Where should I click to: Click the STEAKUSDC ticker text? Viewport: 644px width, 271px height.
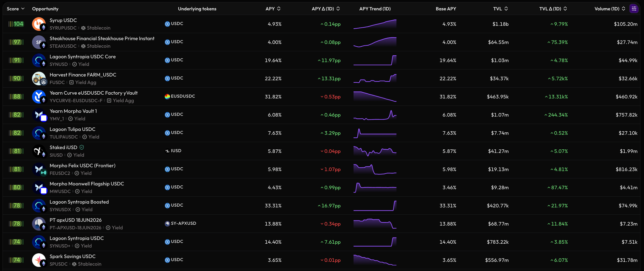[x=63, y=46]
